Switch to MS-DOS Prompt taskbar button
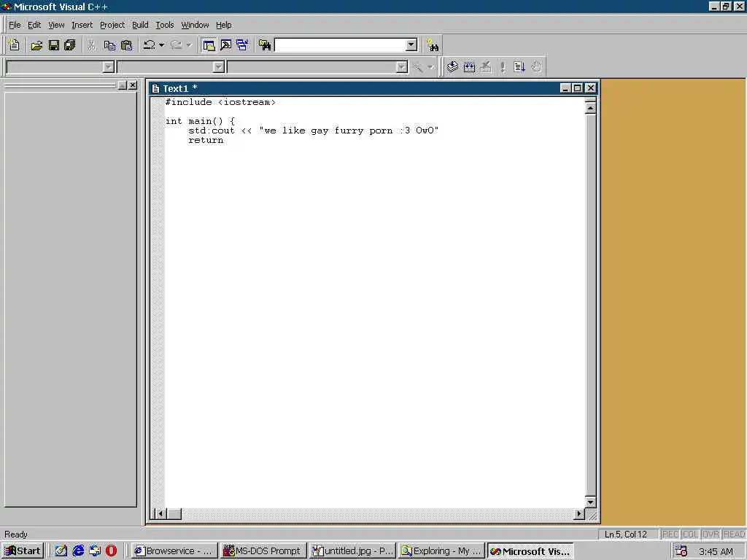 (263, 551)
